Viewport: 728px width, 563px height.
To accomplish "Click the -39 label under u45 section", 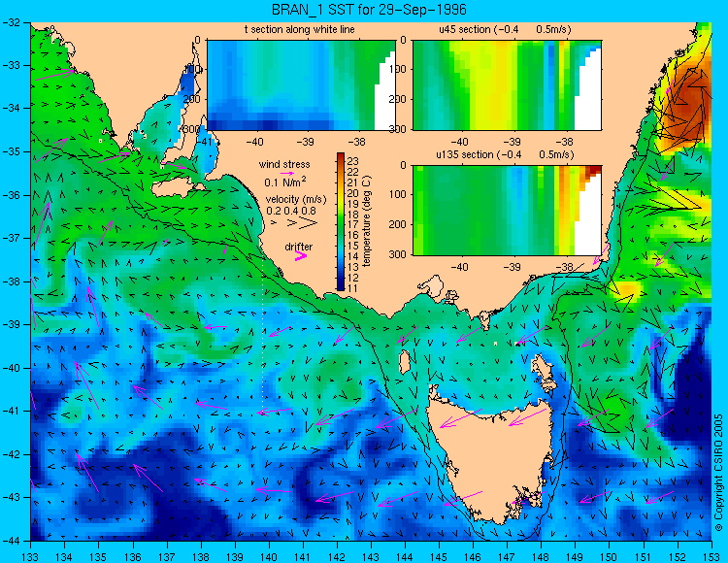I will 513,142.
